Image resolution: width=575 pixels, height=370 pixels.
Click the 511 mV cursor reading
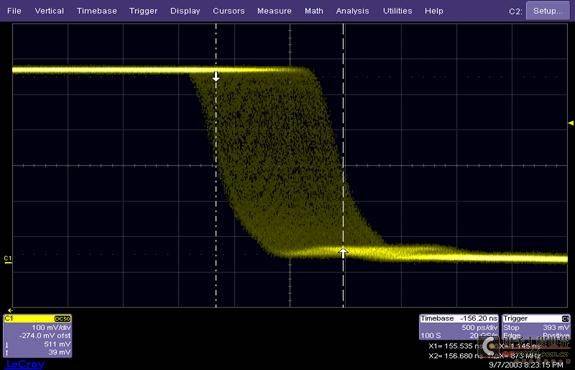click(x=57, y=344)
